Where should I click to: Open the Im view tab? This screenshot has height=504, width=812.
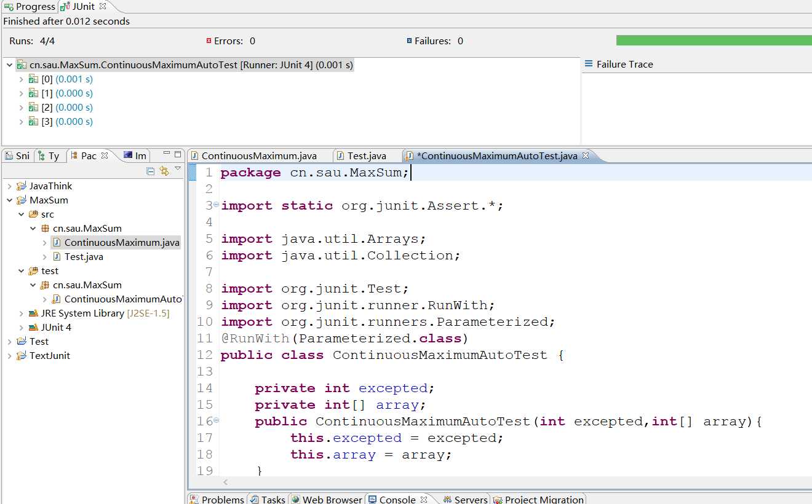tap(135, 156)
